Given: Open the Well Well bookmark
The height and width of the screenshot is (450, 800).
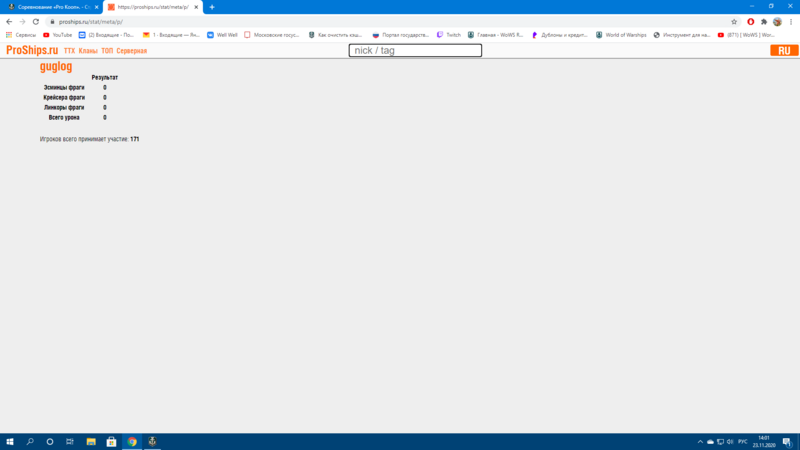Looking at the screenshot, I should pos(222,35).
